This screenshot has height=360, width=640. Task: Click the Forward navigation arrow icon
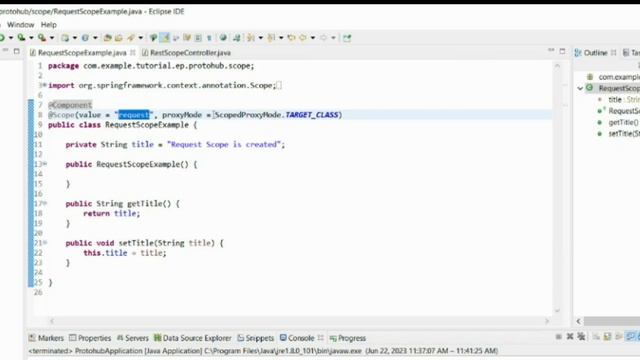tap(324, 38)
